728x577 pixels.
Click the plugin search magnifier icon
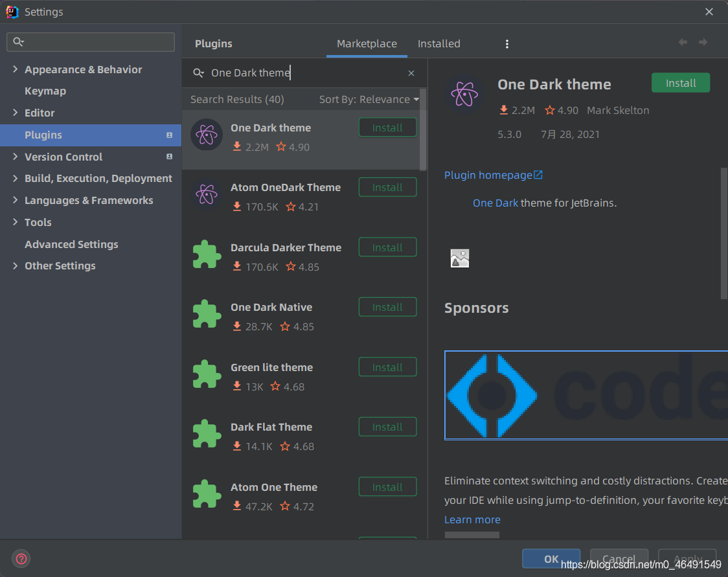[x=199, y=73]
